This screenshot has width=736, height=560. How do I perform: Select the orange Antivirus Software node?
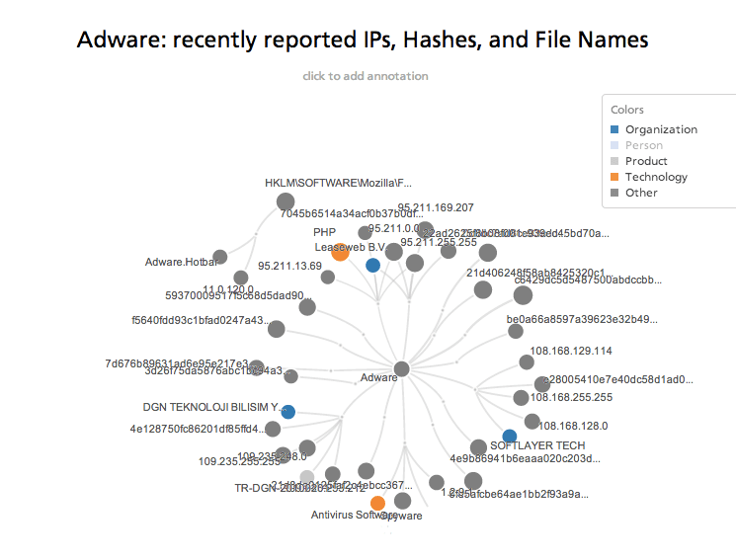point(377,503)
